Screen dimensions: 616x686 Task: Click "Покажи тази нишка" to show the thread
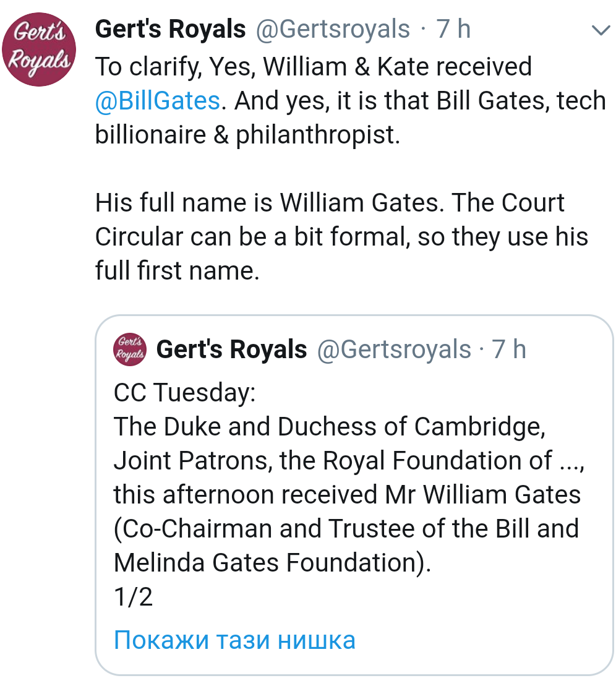click(x=234, y=640)
